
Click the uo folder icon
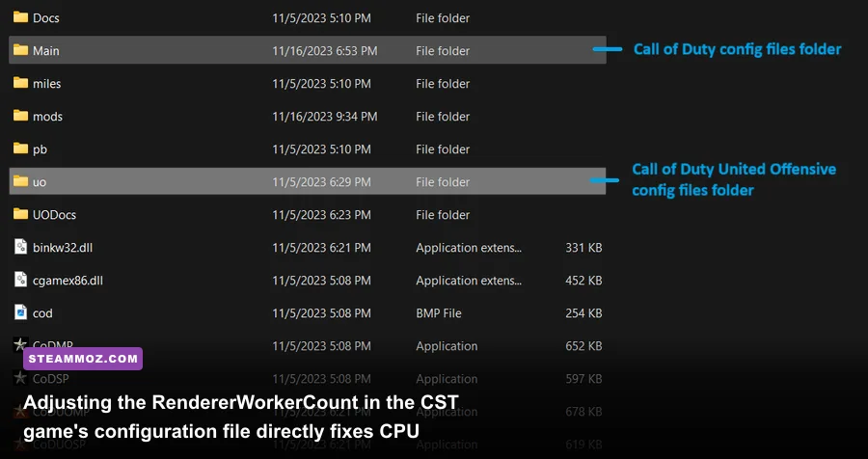[x=20, y=181]
